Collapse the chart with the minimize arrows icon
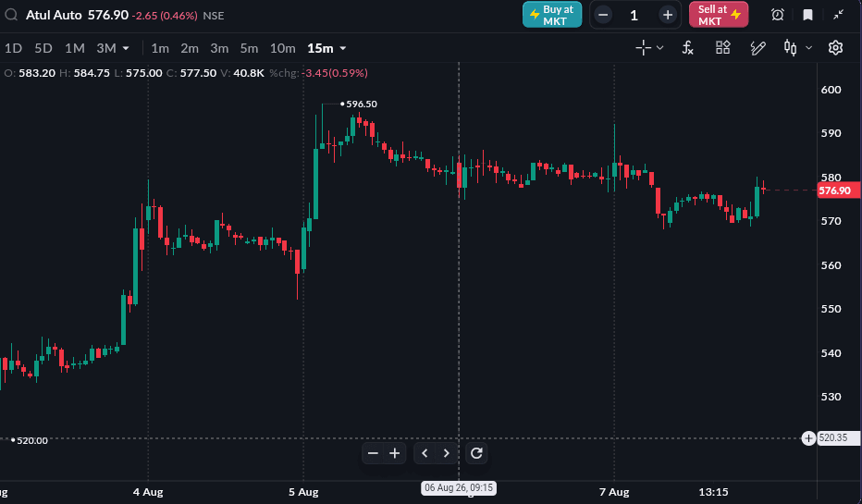 click(838, 15)
